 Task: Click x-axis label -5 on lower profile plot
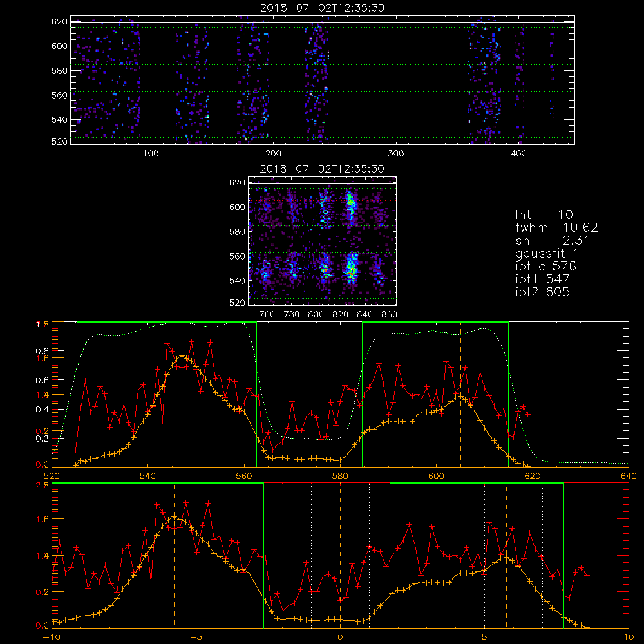coord(196,638)
